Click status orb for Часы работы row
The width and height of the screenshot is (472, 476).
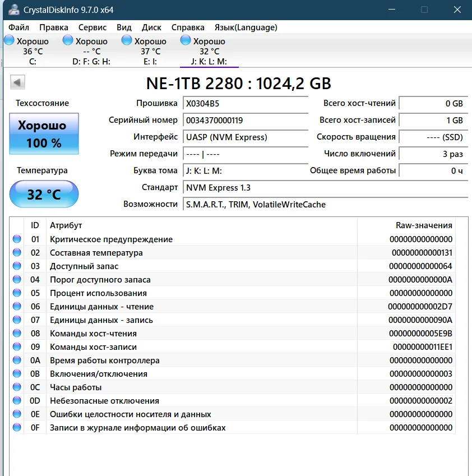tap(17, 387)
